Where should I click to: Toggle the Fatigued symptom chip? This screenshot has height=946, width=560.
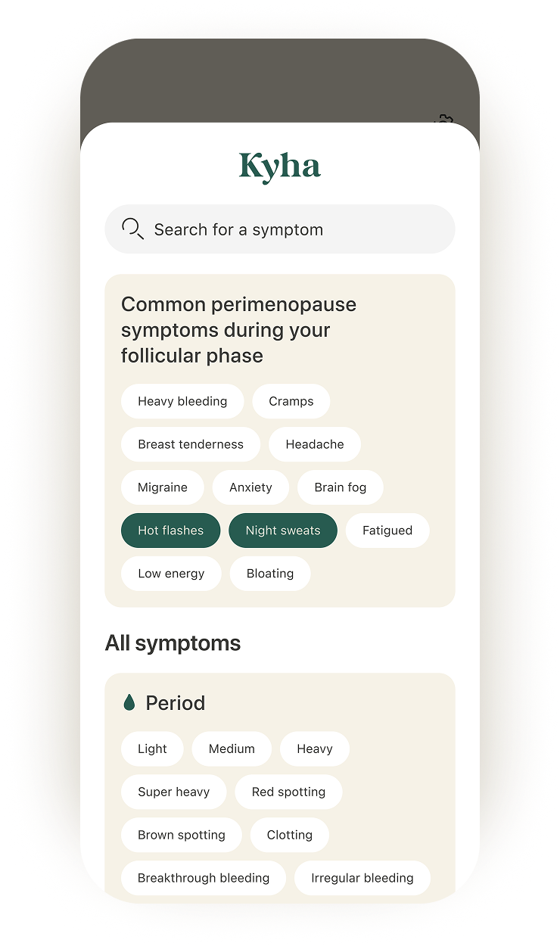pos(387,531)
